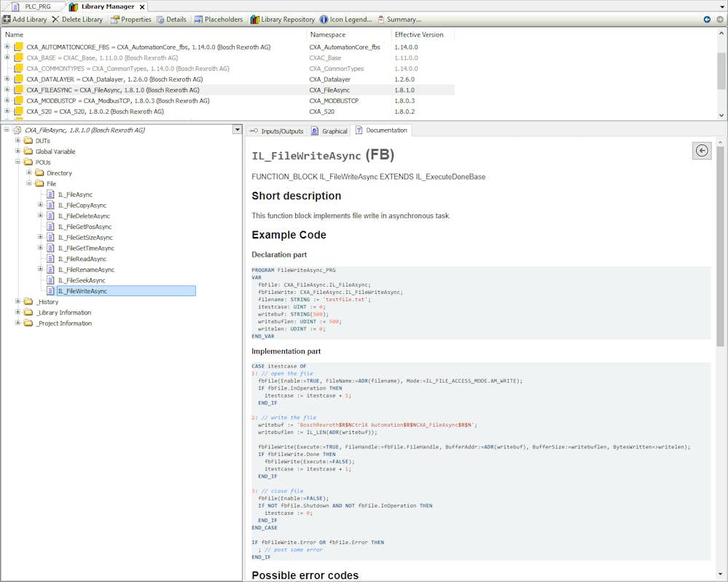The width and height of the screenshot is (728, 582).
Task: Show the Icon Legend
Action: click(324, 20)
